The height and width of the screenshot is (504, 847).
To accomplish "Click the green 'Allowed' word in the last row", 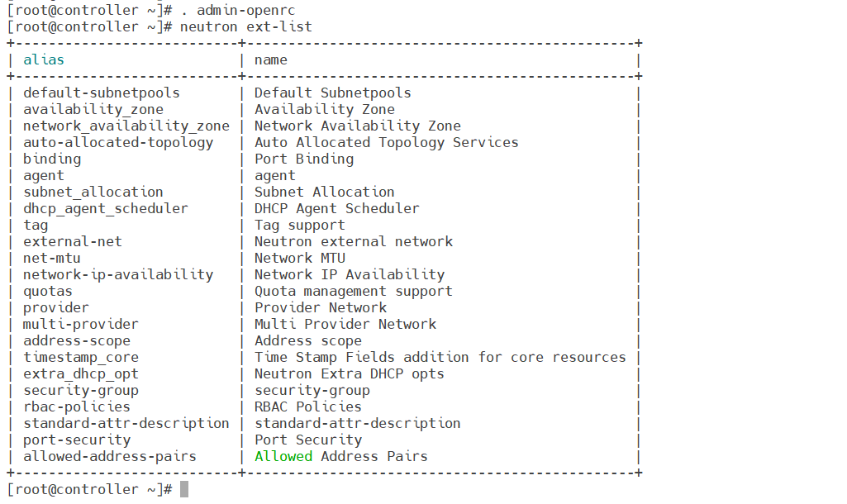I will tap(283, 456).
